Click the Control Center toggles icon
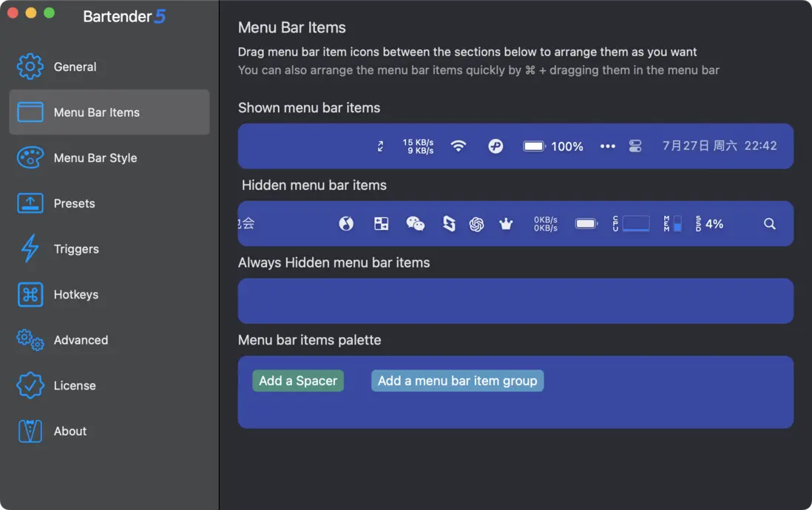Viewport: 812px width, 510px height. pos(635,146)
